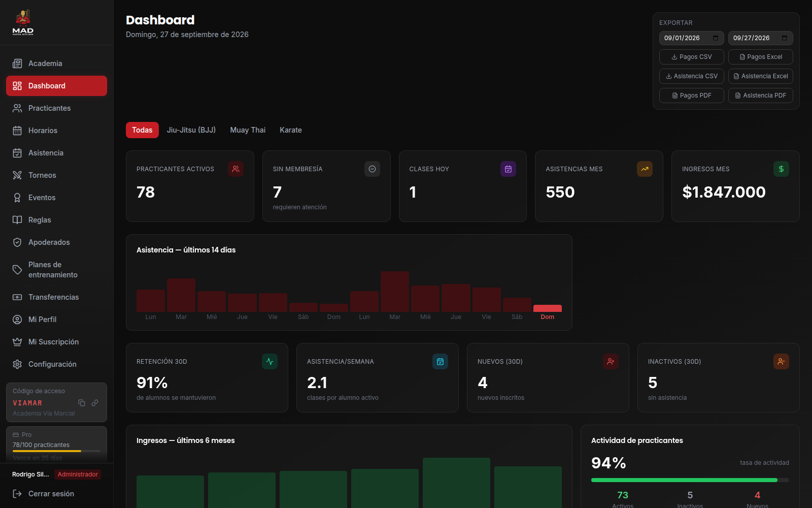This screenshot has width=812, height=508.
Task: Click the access code link icon
Action: [95, 403]
